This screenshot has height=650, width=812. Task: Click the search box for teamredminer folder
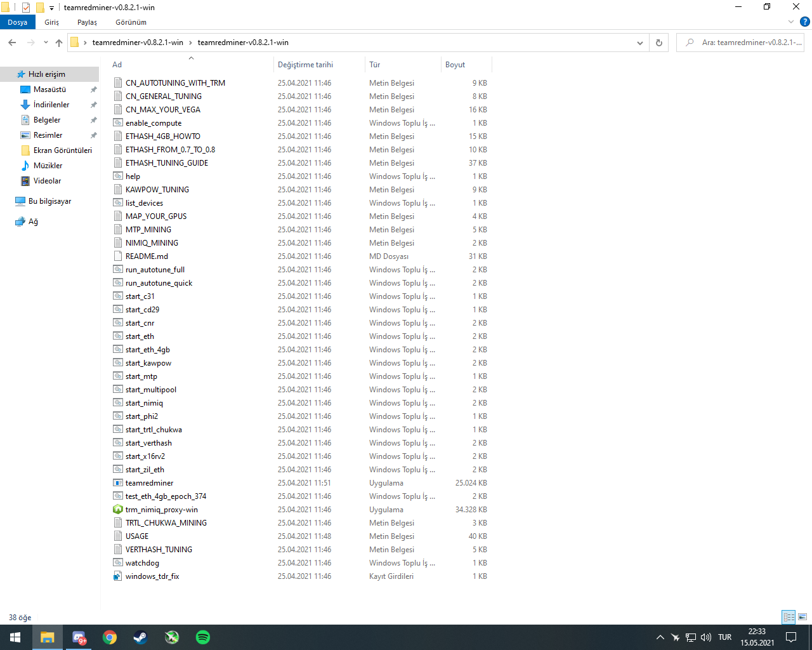point(740,43)
